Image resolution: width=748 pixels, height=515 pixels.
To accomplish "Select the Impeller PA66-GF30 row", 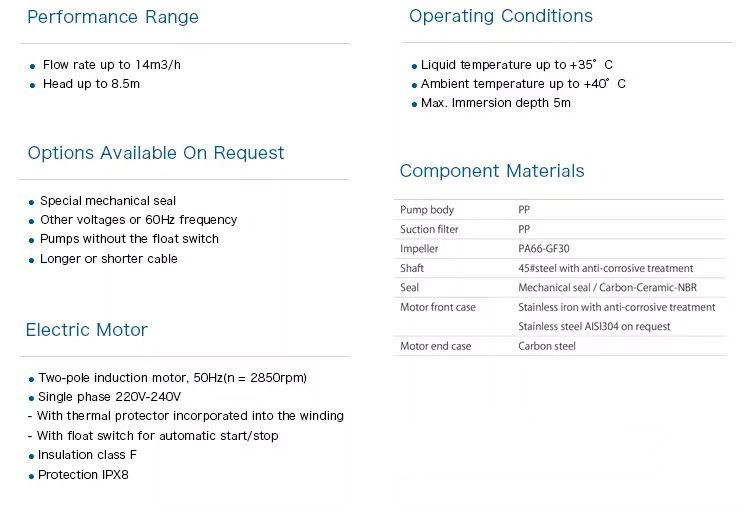I will pyautogui.click(x=560, y=249).
